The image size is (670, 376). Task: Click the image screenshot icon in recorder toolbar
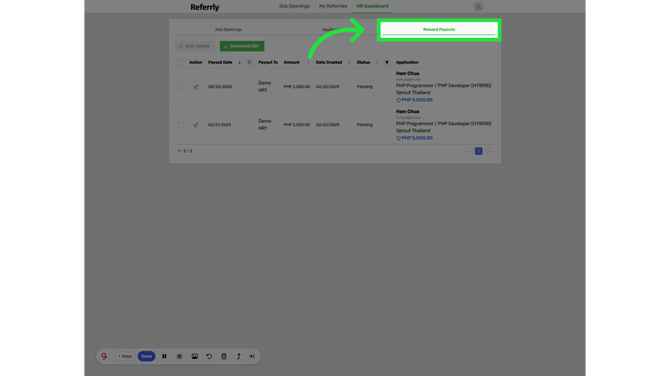click(x=194, y=356)
